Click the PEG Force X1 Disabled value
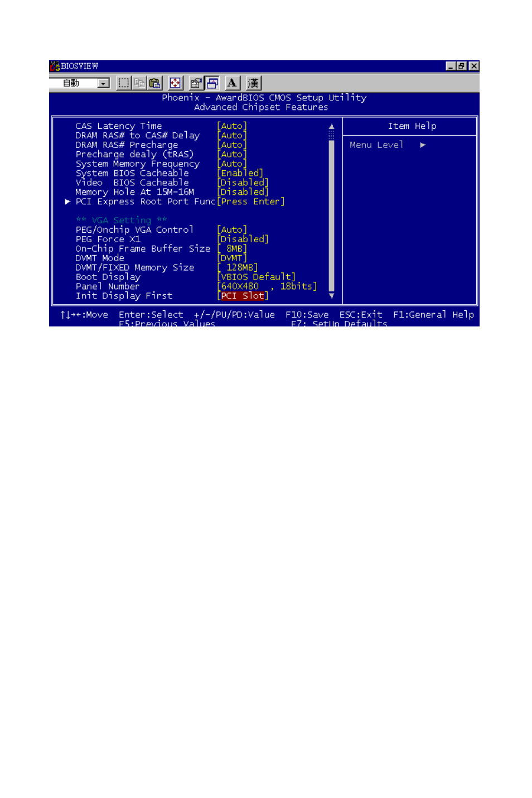 243,239
